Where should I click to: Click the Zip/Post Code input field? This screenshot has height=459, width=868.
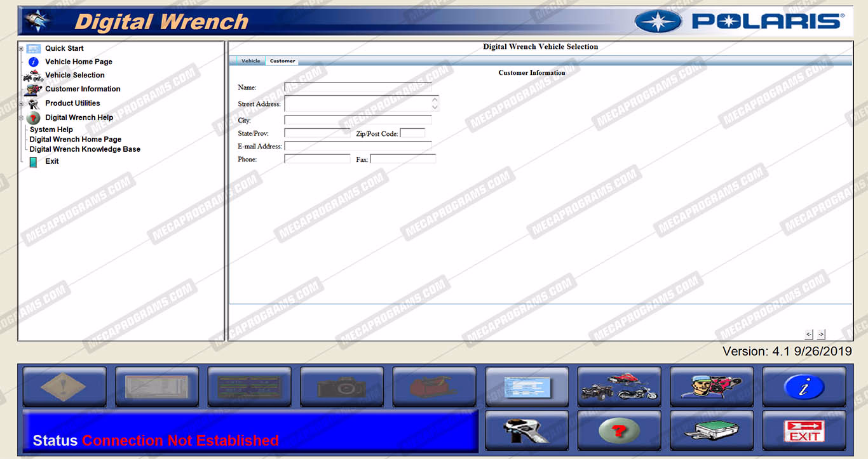click(412, 133)
